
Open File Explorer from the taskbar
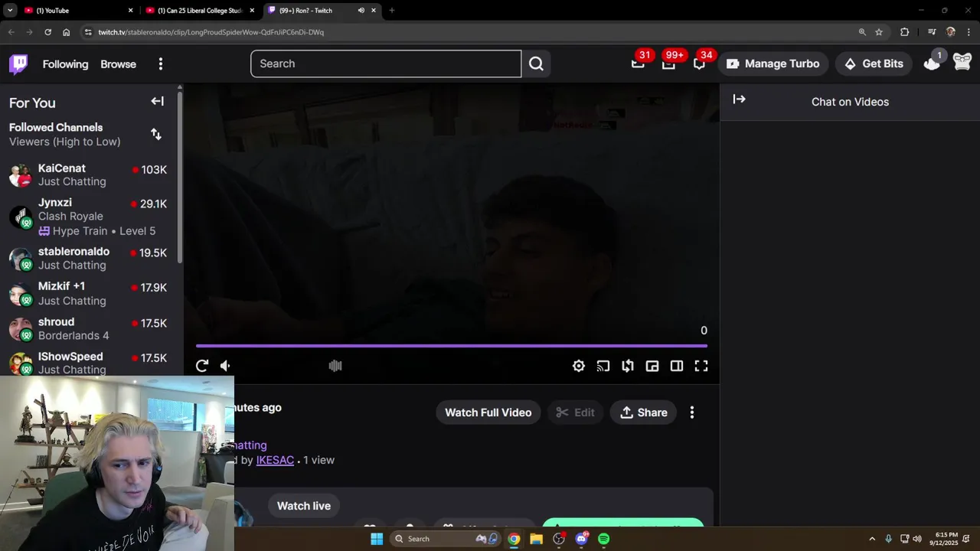pos(536,539)
